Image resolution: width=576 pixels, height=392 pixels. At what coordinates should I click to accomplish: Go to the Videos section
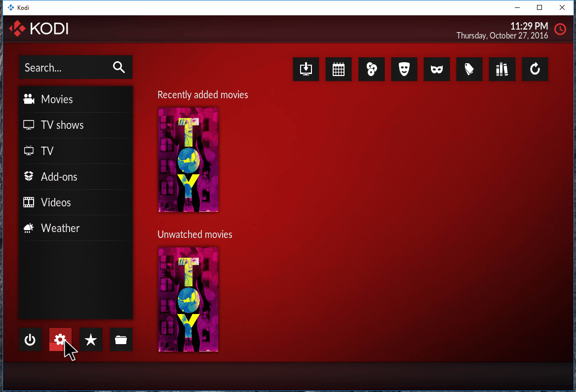tap(76, 202)
